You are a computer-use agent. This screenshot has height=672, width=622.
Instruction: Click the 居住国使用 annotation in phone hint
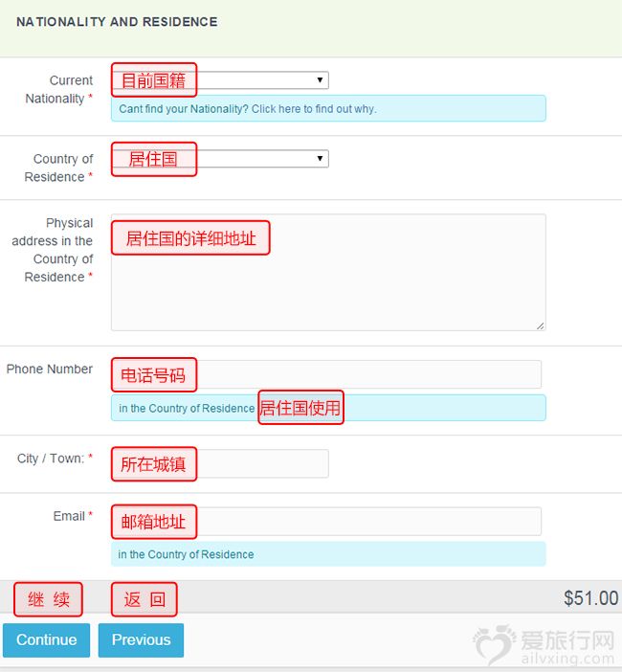pos(300,408)
